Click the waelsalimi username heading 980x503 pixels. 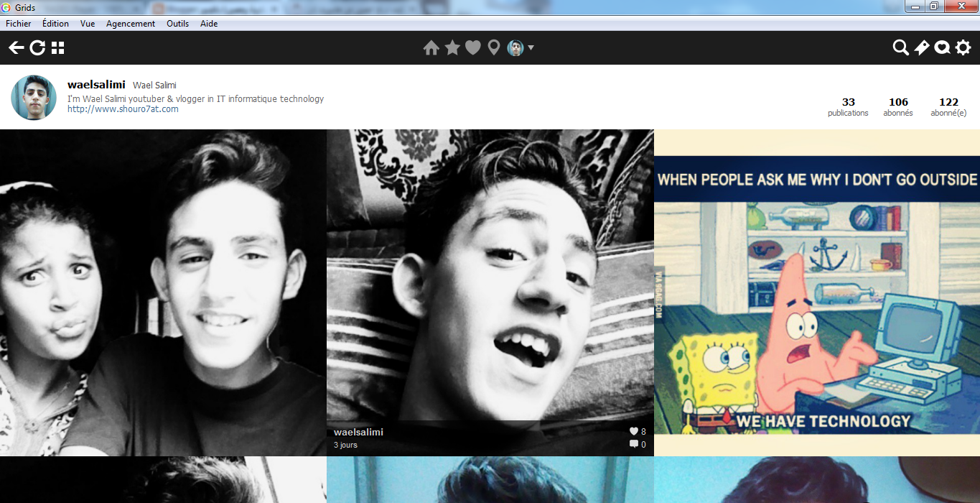click(96, 85)
